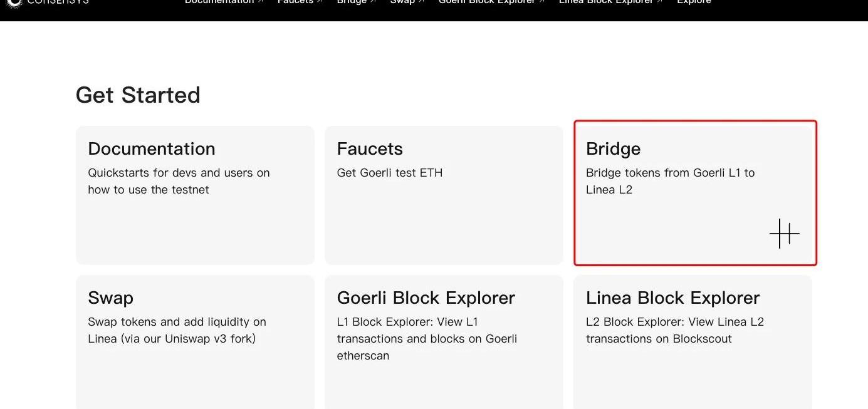Screen dimensions: 868x409
Task: Click the external arrow beside Swap in the navbar
Action: [x=421, y=2]
